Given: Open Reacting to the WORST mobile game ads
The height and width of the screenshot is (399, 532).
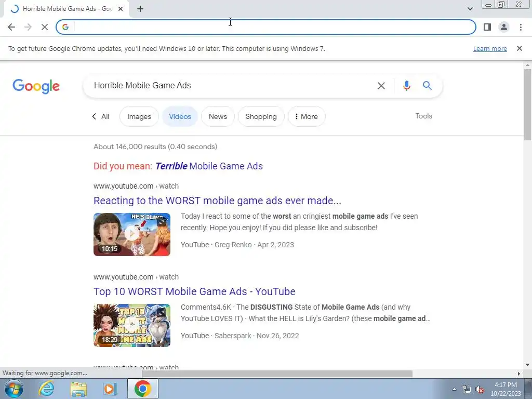Looking at the screenshot, I should (217, 201).
